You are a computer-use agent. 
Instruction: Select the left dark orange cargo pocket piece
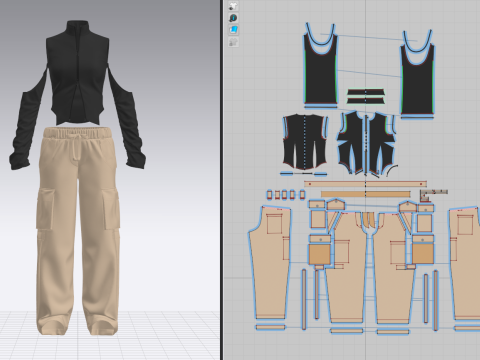coord(320,254)
